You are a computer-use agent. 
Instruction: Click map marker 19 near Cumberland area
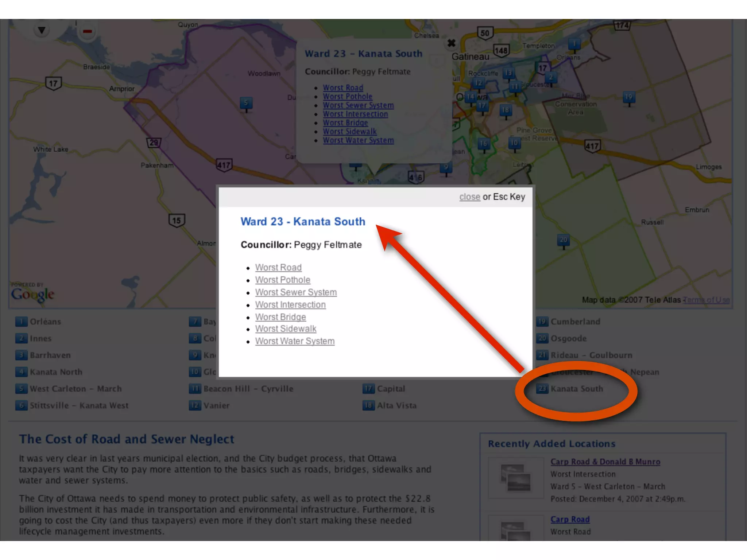click(x=628, y=98)
